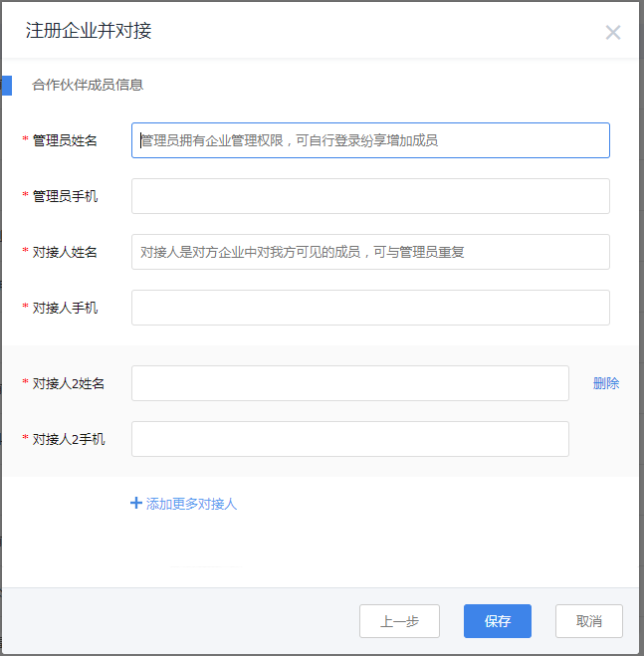The height and width of the screenshot is (656, 644).
Task: Go back with the 上一步 button
Action: [399, 621]
